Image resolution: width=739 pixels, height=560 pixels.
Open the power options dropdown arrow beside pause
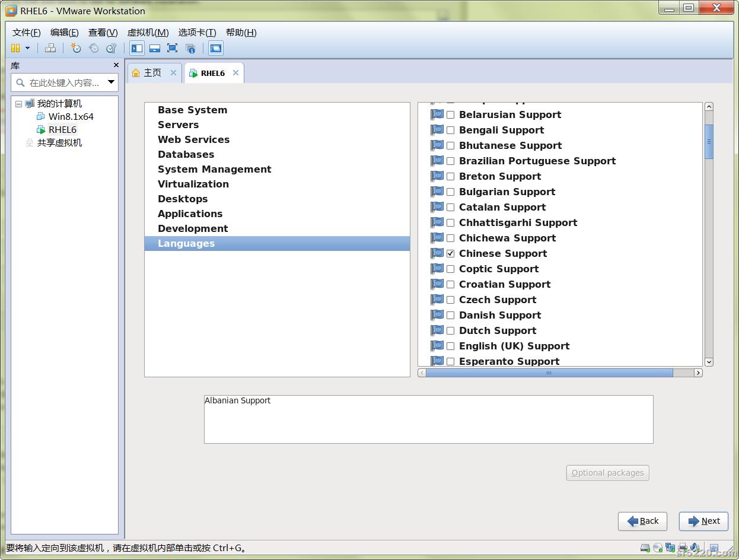27,48
